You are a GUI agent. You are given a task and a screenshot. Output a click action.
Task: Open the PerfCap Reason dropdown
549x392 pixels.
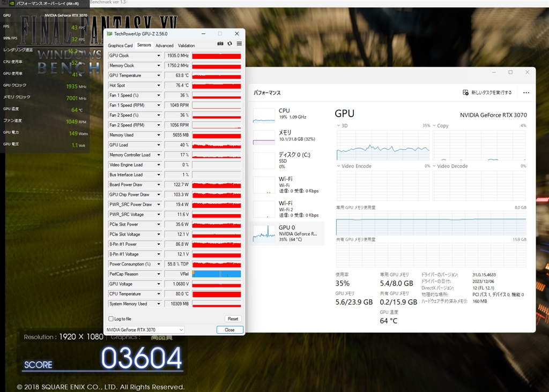[159, 274]
